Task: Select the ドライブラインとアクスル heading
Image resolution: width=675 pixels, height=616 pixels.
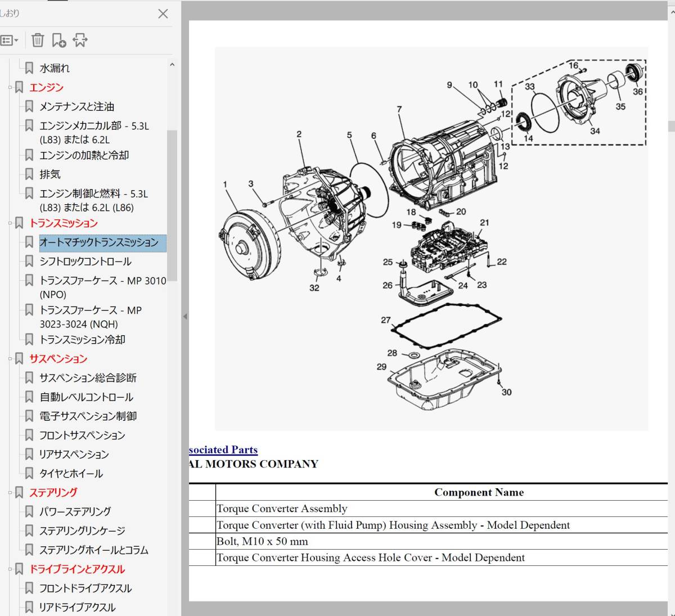Action: pyautogui.click(x=77, y=569)
